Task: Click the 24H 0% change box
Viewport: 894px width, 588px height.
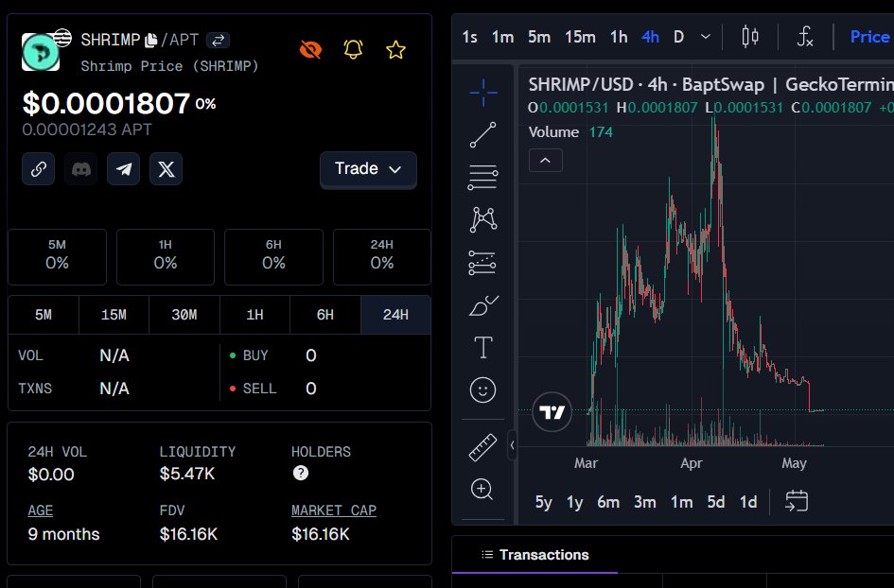Action: pos(382,257)
